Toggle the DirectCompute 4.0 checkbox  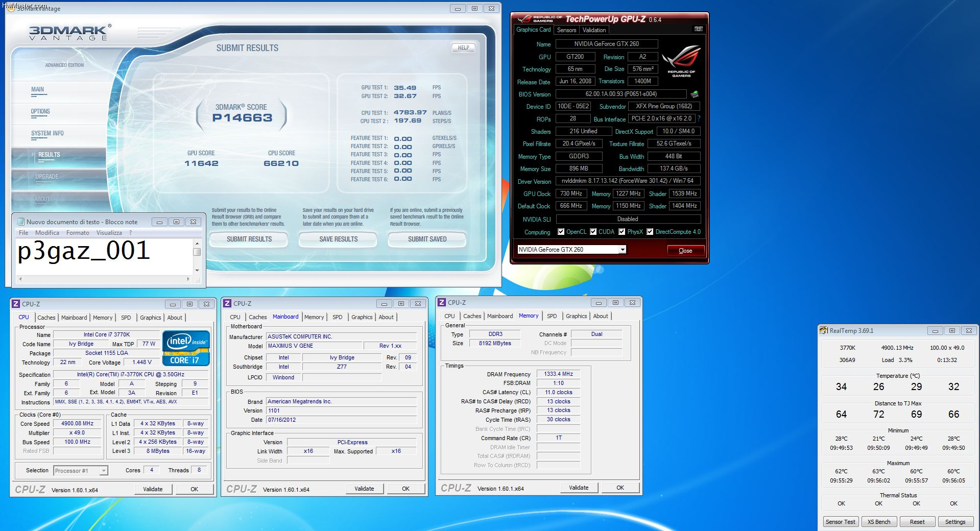coord(650,232)
